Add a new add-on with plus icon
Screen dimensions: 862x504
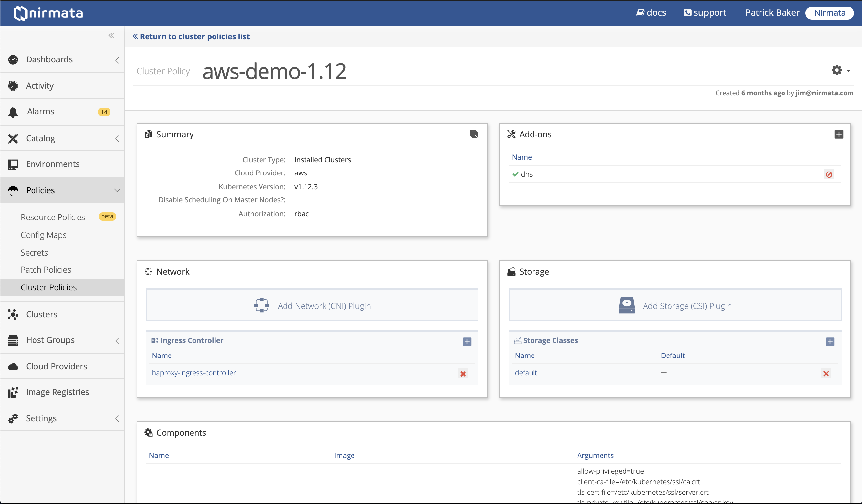(x=839, y=134)
